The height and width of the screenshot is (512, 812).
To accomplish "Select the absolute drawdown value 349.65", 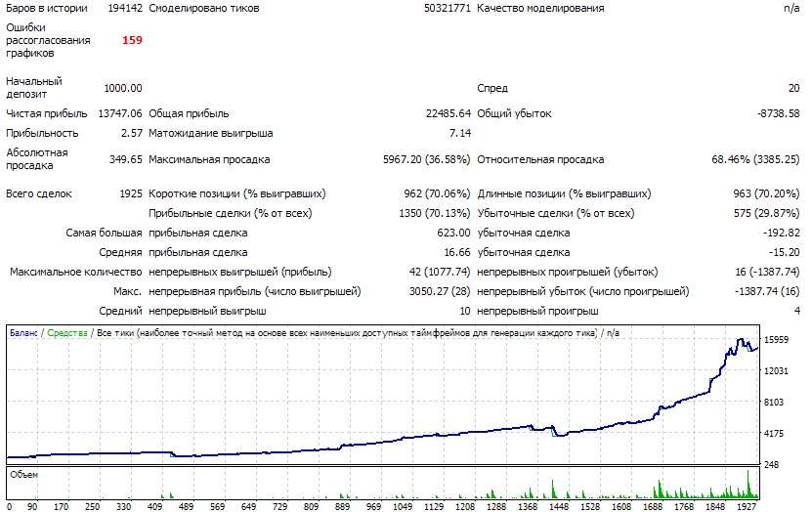I will click(x=126, y=159).
